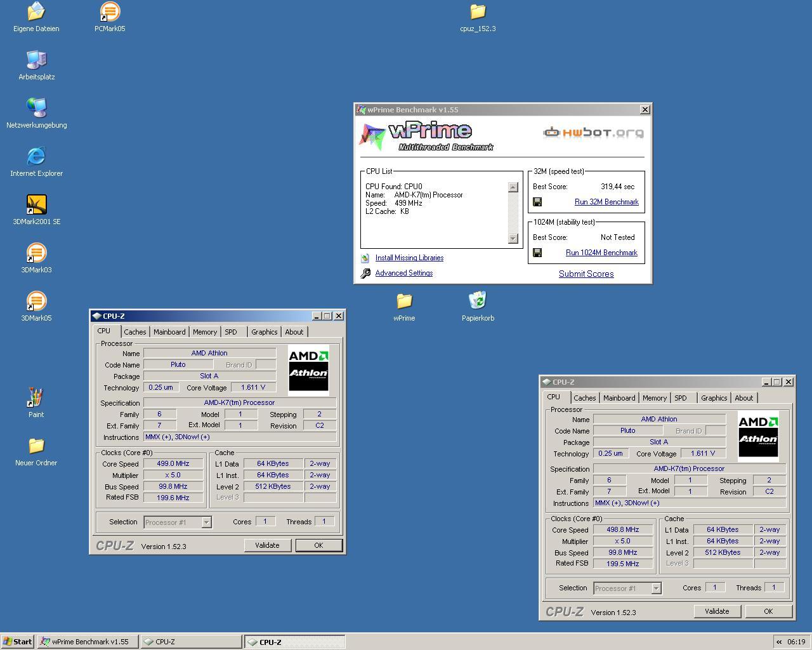
Task: Click hwbot.org logo in wPrime
Action: 594,132
